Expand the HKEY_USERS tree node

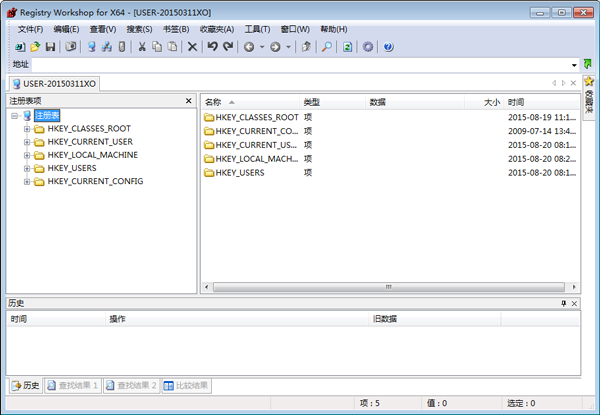coord(27,168)
